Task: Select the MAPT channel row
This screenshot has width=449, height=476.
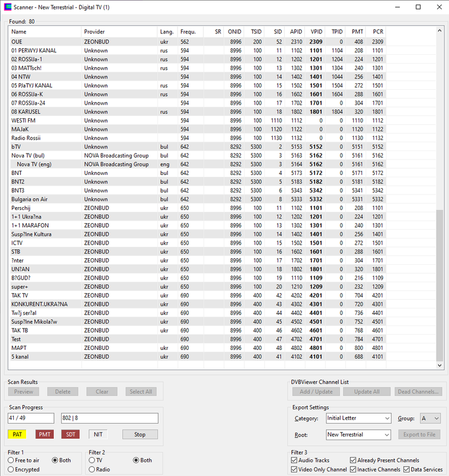Action: (198, 348)
